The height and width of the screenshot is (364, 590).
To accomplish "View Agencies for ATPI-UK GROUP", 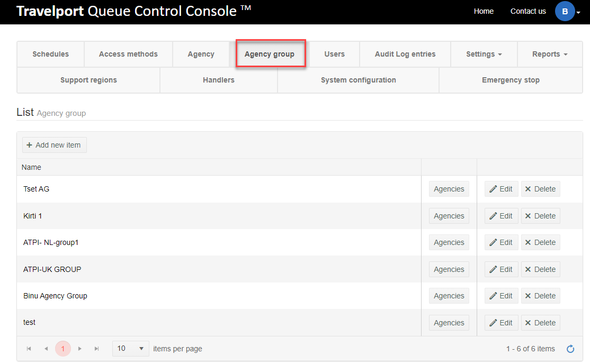I will pyautogui.click(x=449, y=269).
